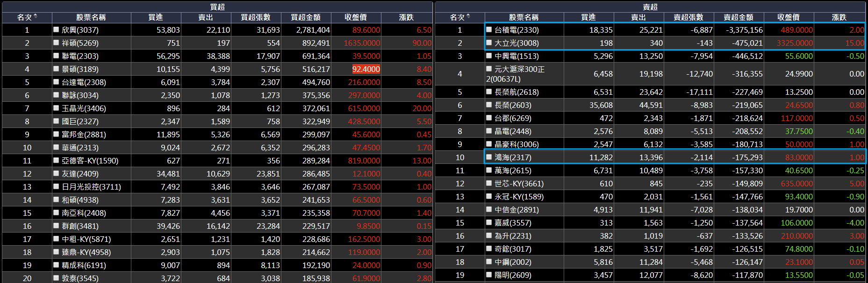This screenshot has width=868, height=283.
Task: Check the box next to 欣興(3037)
Action: (56, 29)
